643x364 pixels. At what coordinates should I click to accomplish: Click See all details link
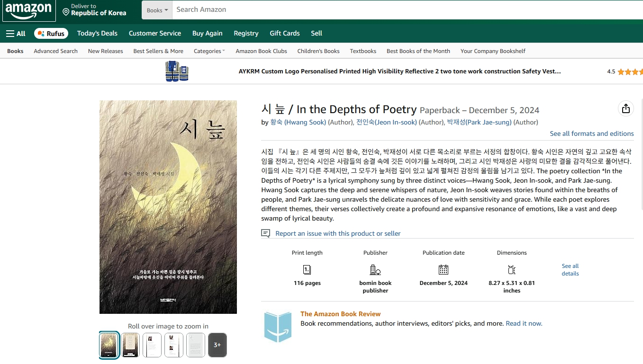coord(570,270)
